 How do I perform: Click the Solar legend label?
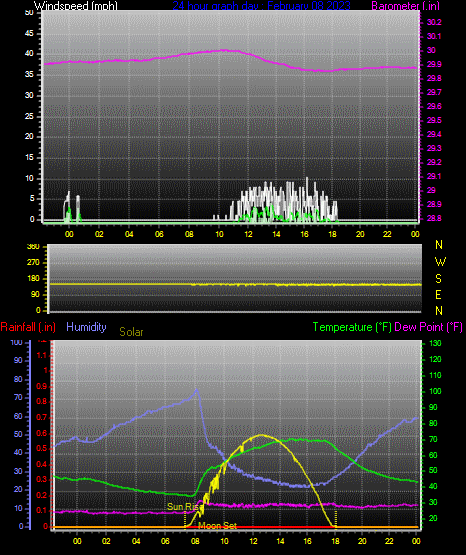[131, 332]
